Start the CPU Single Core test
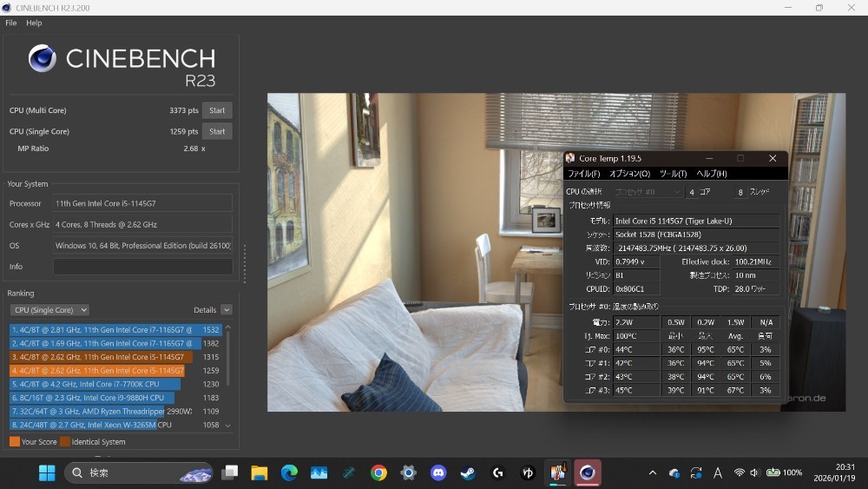The image size is (868, 489). [217, 131]
